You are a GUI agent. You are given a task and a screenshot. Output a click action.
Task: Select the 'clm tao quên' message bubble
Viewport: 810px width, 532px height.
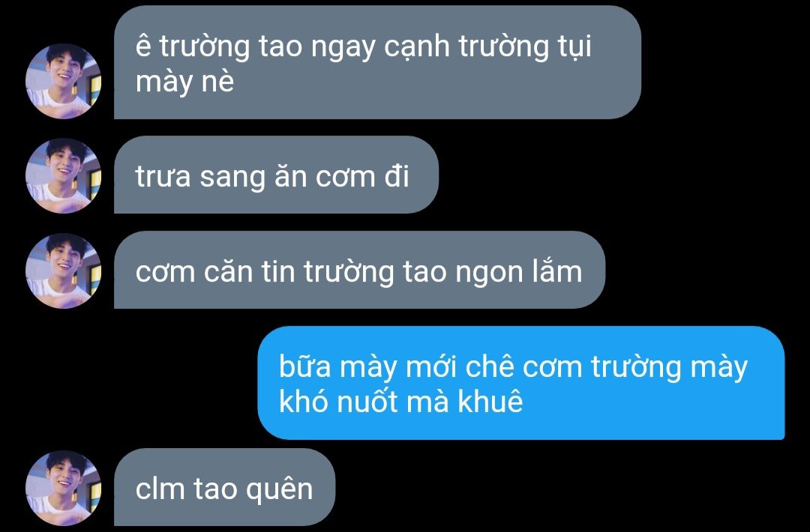coord(225,487)
